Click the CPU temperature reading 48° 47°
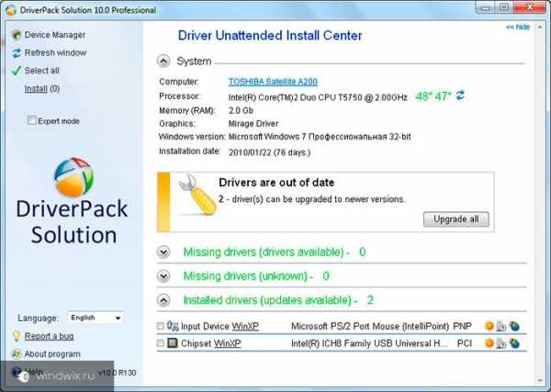 pos(433,95)
